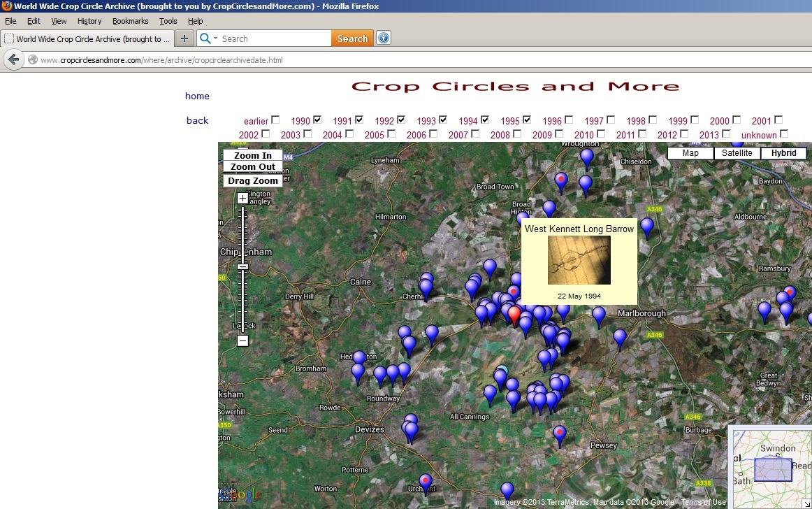Image resolution: width=812 pixels, height=509 pixels.
Task: Uncheck the 1990 year checkbox
Action: 317,120
